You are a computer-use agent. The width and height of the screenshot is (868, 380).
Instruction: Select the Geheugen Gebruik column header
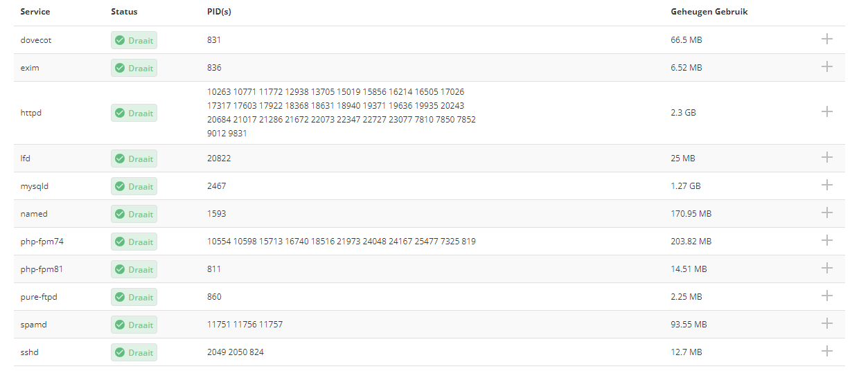click(709, 12)
